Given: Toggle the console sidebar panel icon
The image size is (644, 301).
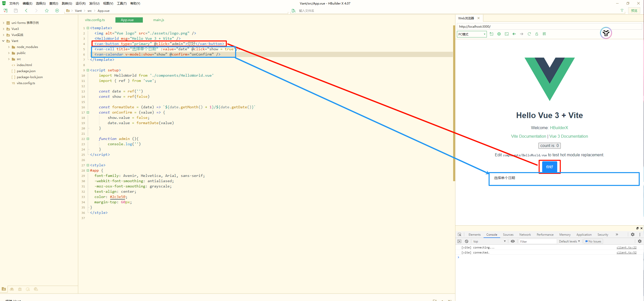Looking at the screenshot, I should pyautogui.click(x=459, y=241).
